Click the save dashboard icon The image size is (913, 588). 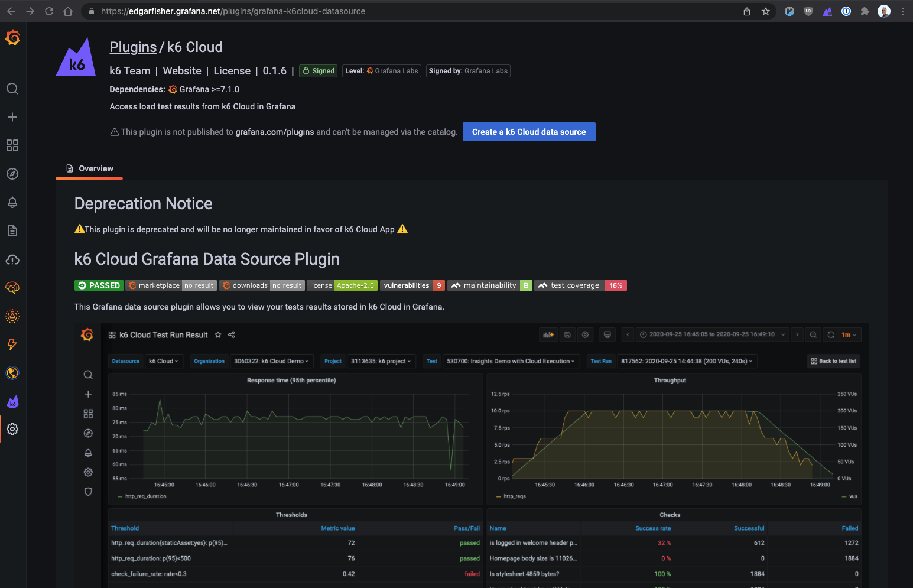point(567,334)
